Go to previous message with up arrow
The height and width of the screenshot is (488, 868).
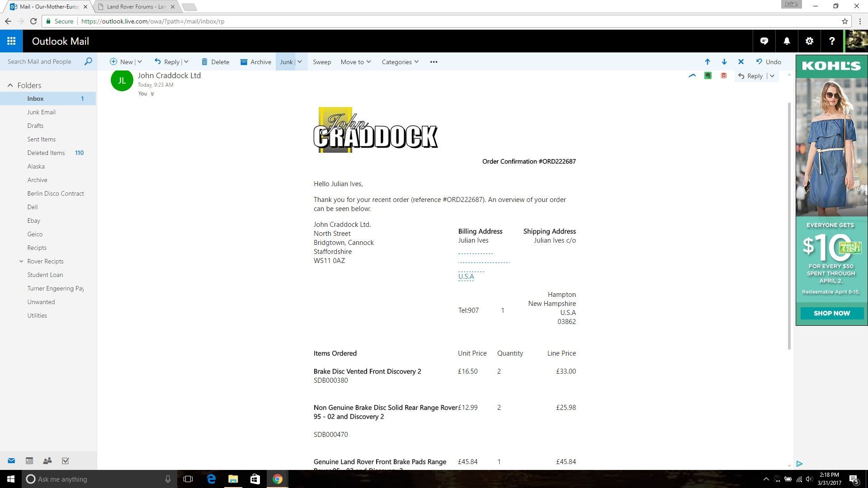pyautogui.click(x=708, y=62)
